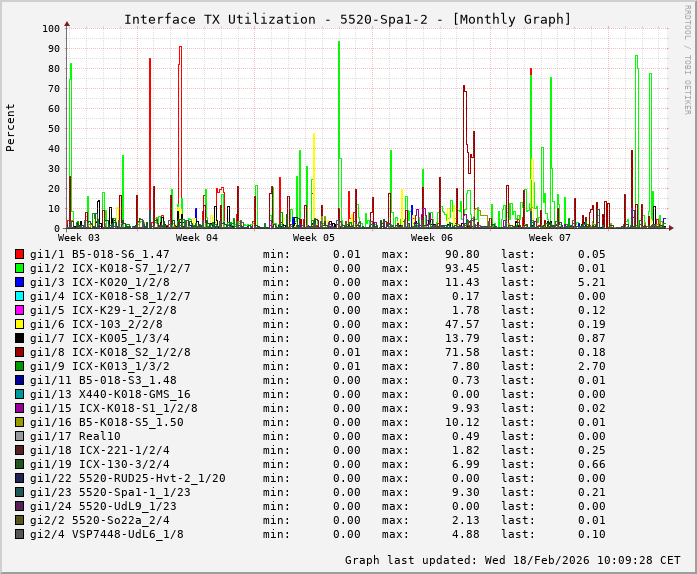Click the magenta gi1/5 legend swatch
The height and width of the screenshot is (574, 697).
(19, 310)
